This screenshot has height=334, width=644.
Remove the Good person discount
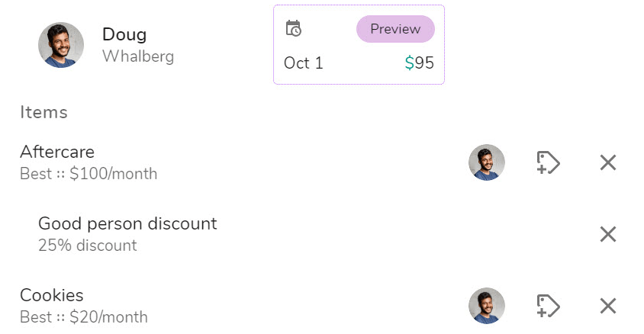pos(607,234)
